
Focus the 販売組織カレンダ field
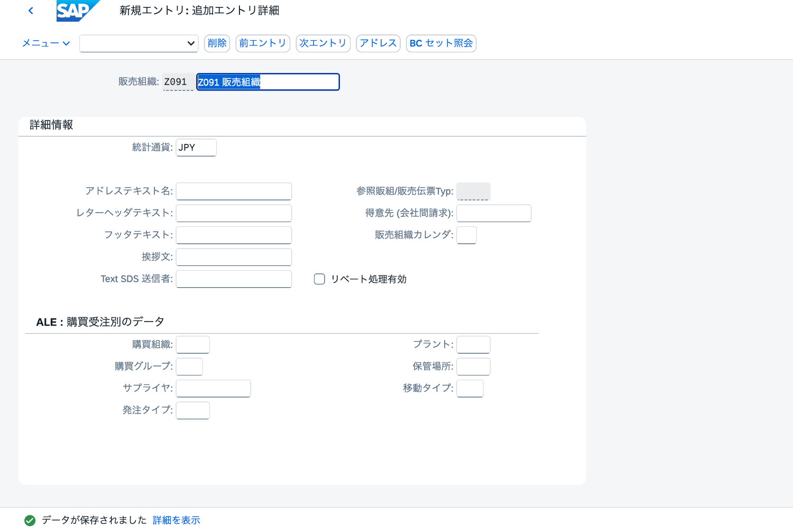[x=466, y=235]
